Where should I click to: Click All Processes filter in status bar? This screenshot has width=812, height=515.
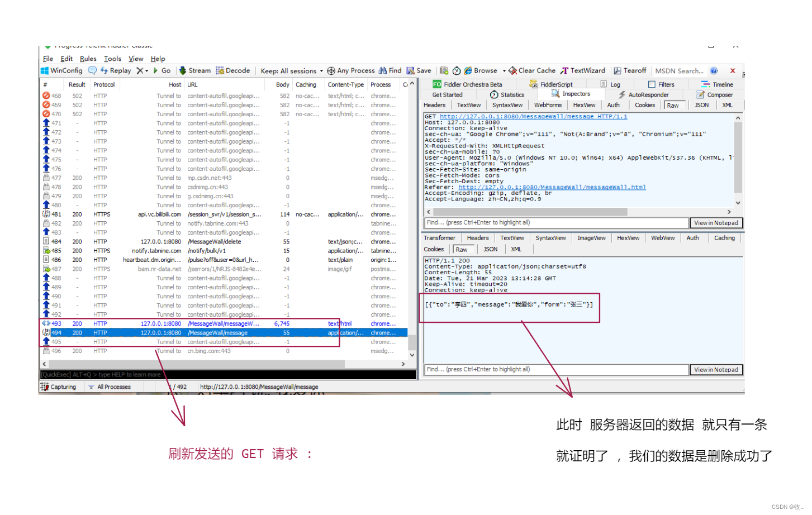click(110, 387)
